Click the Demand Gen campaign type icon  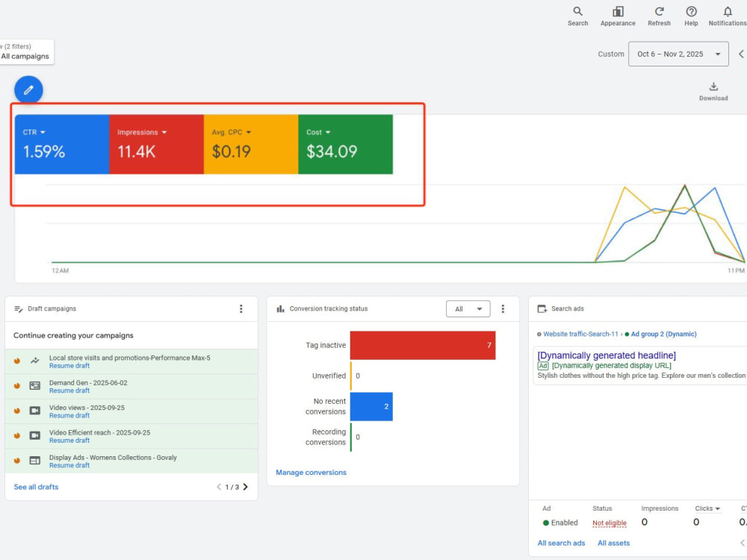[x=35, y=386]
